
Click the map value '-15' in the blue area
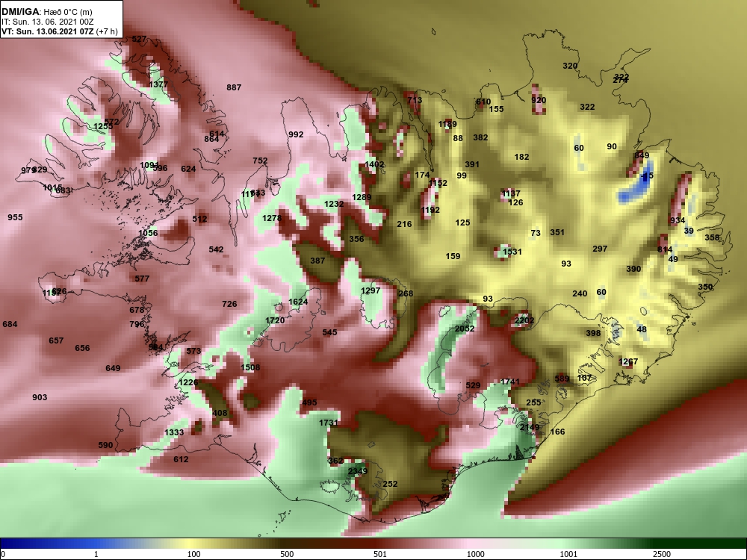[647, 175]
